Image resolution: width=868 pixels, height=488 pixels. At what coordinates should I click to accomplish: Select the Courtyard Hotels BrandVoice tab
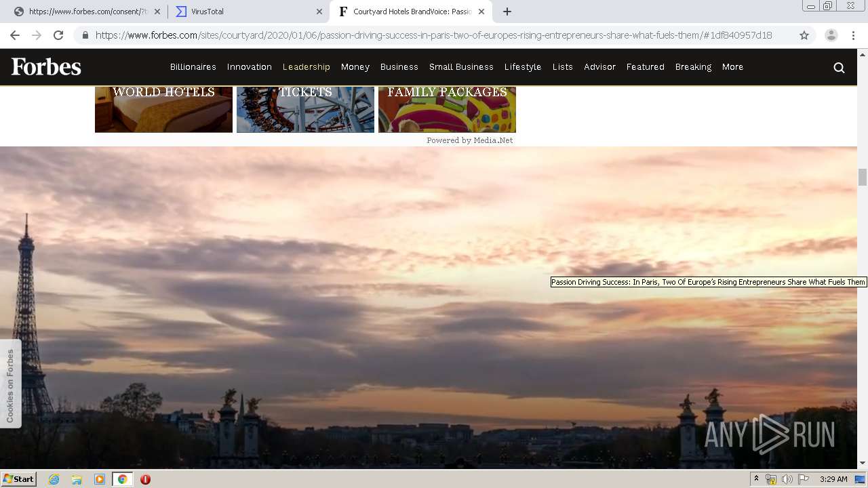coord(411,12)
